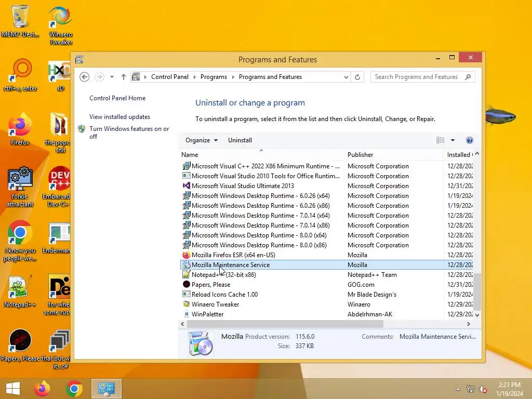
Task: Open the Papers, Please desktop shortcut
Action: [x=20, y=345]
